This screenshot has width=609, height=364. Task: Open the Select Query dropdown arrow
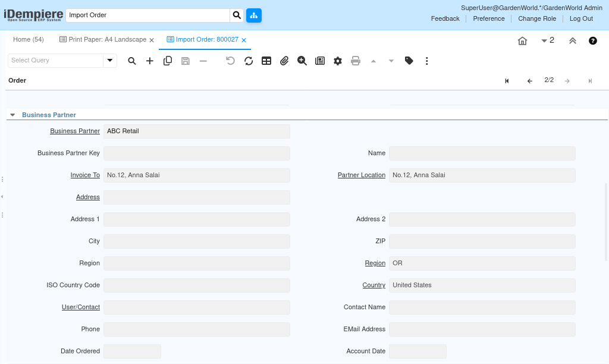(x=110, y=60)
